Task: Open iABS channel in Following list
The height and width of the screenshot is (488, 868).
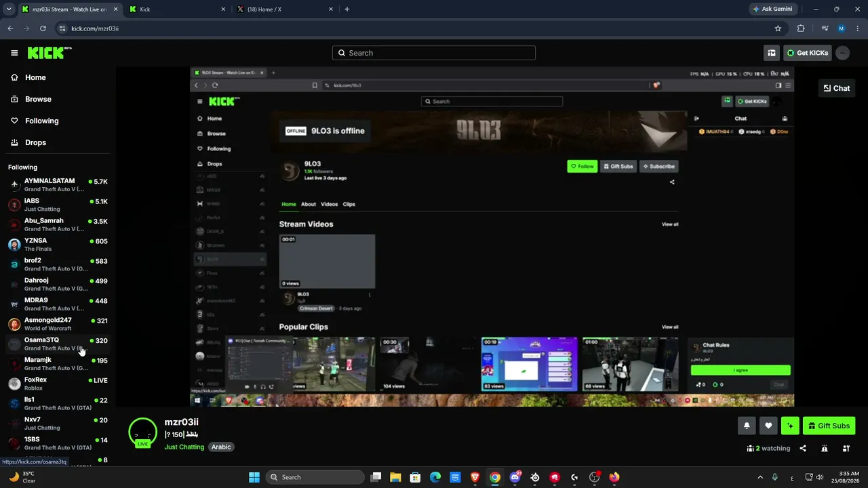Action: [58, 205]
